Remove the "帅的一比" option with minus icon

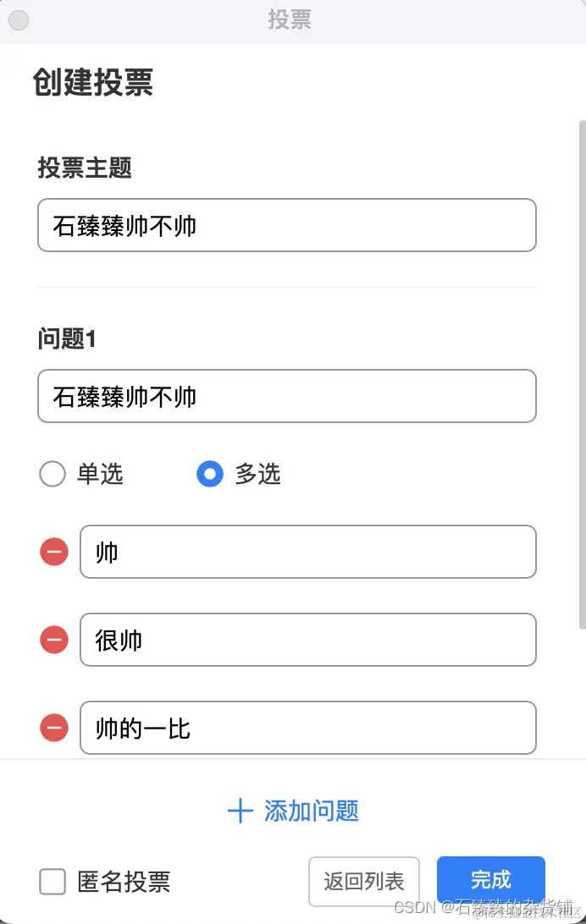click(x=53, y=728)
